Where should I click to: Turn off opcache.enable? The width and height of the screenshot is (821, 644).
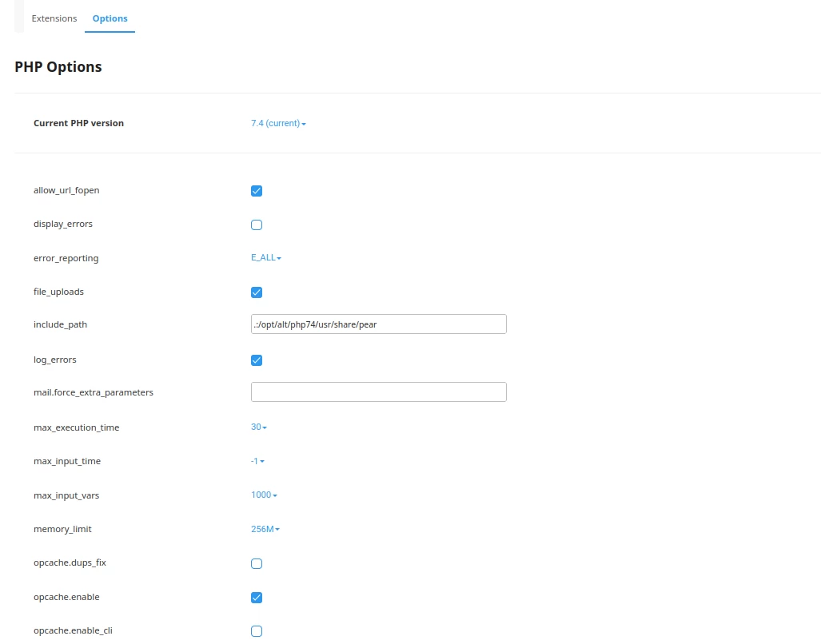[256, 597]
